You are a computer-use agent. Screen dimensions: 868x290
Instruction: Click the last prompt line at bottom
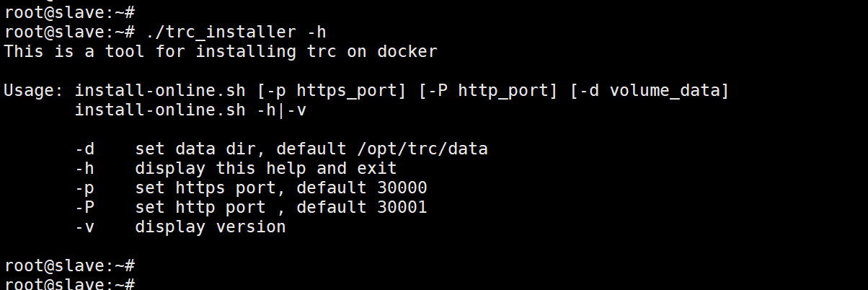(x=69, y=284)
